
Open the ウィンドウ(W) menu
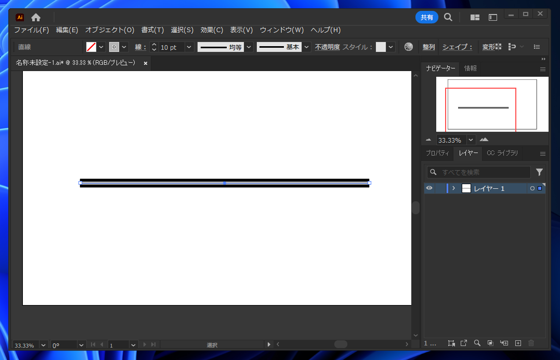(x=282, y=30)
